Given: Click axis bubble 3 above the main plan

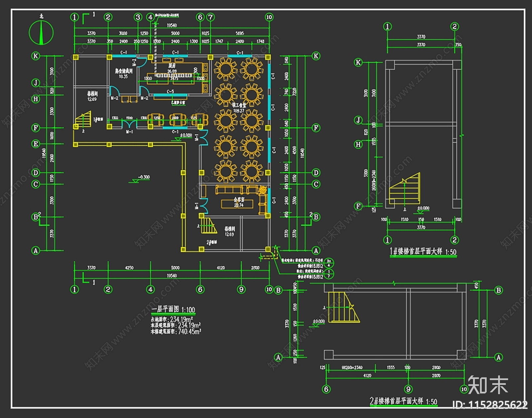Looking at the screenshot, I should (x=138, y=17).
